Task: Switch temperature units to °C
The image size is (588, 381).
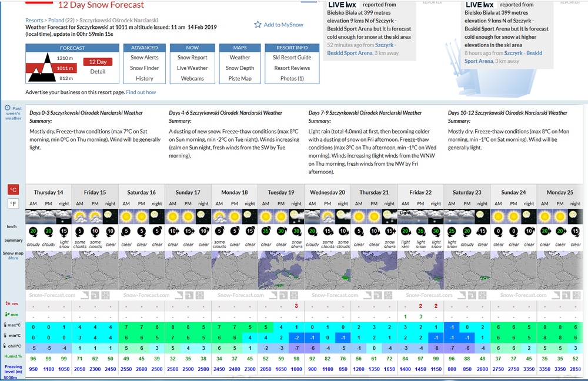Action: point(13,190)
